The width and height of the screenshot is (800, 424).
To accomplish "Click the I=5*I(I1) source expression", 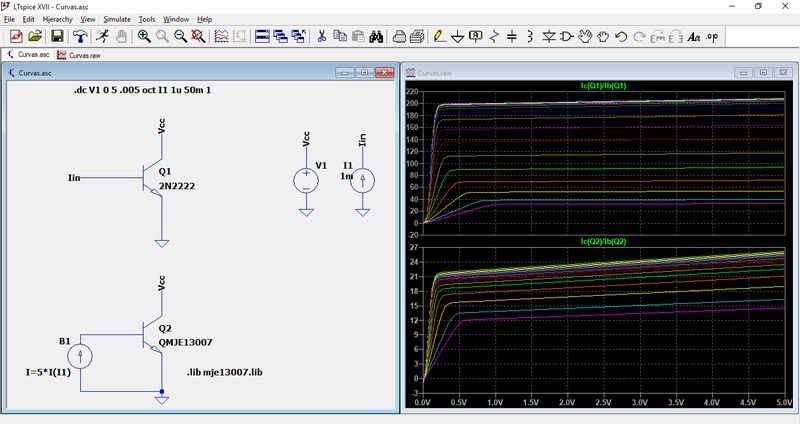I will (48, 372).
